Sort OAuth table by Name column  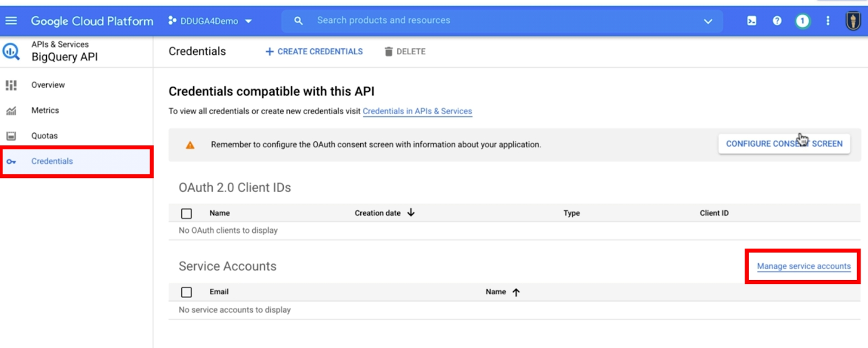tap(220, 213)
